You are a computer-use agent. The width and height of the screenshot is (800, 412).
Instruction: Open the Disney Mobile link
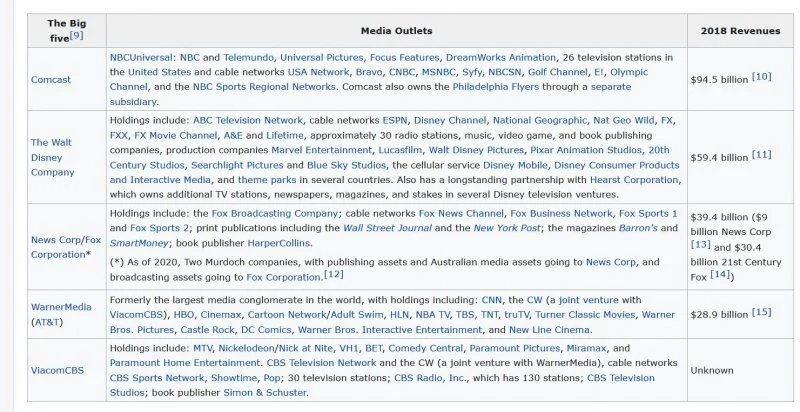coord(515,165)
